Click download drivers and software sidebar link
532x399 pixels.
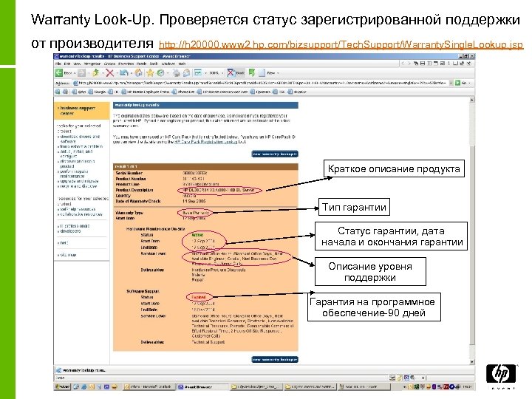coord(80,139)
